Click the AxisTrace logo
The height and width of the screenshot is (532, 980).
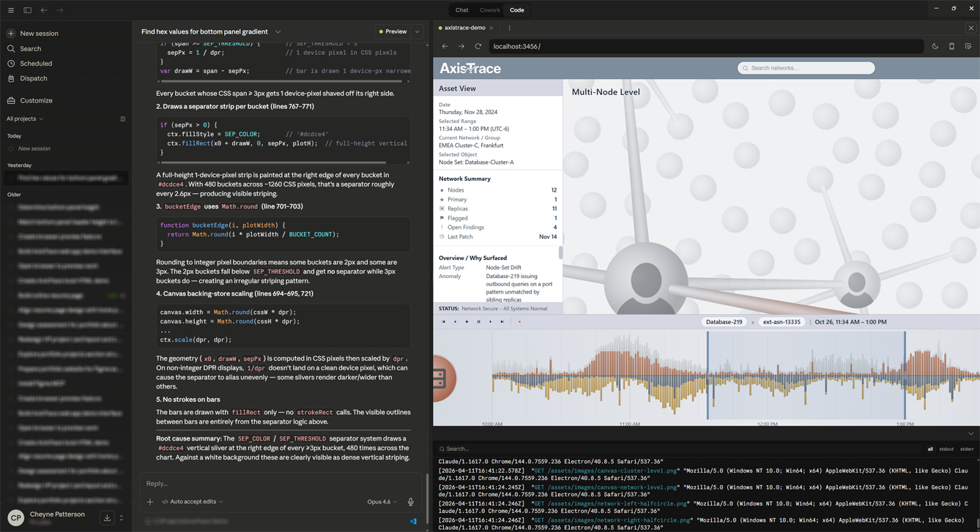coord(470,68)
